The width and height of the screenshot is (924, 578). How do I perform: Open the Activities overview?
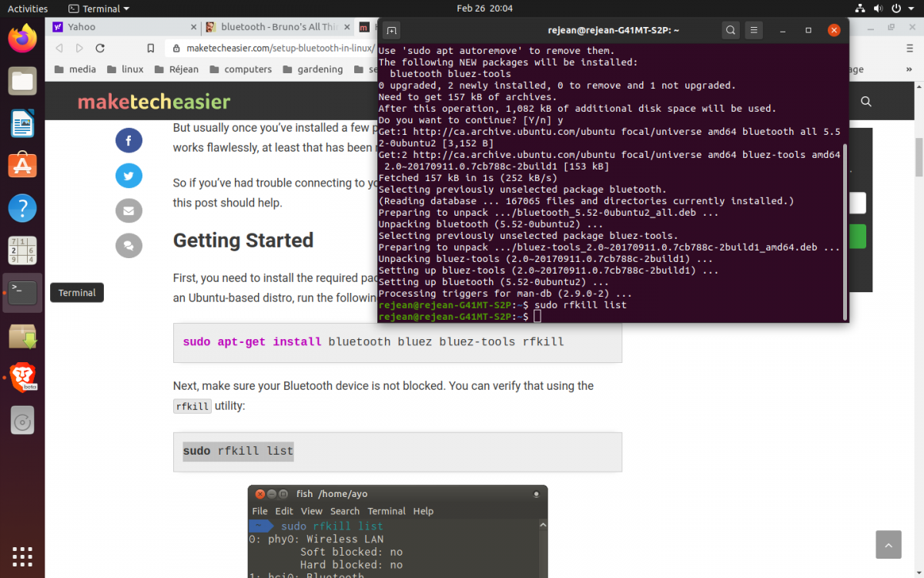[x=28, y=8]
